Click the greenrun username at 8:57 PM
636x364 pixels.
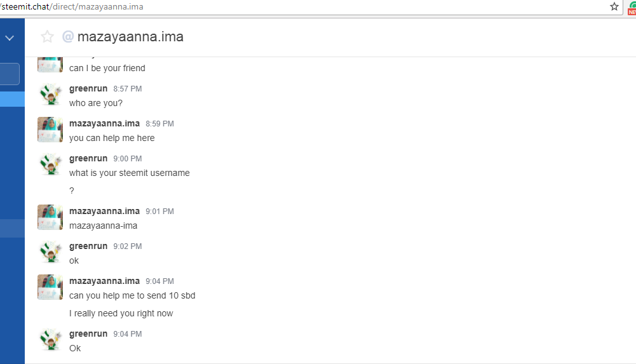88,88
